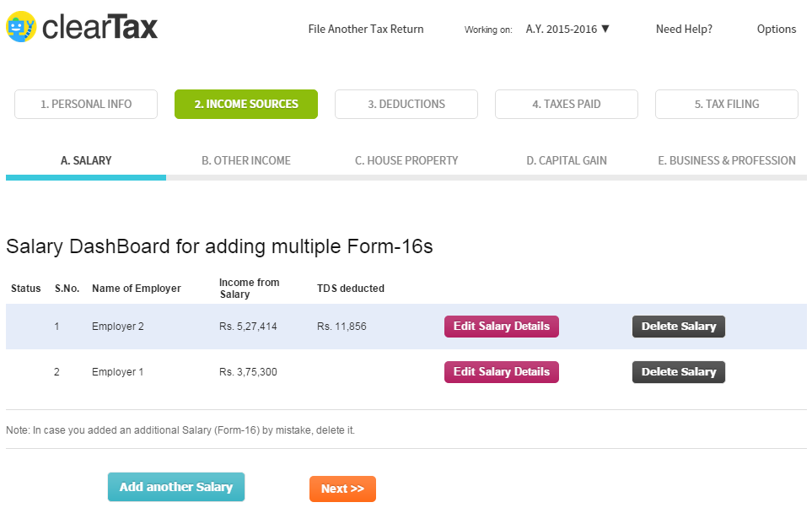Image resolution: width=812 pixels, height=524 pixels.
Task: Jump to step 5. Tax Filing
Action: coord(727,104)
